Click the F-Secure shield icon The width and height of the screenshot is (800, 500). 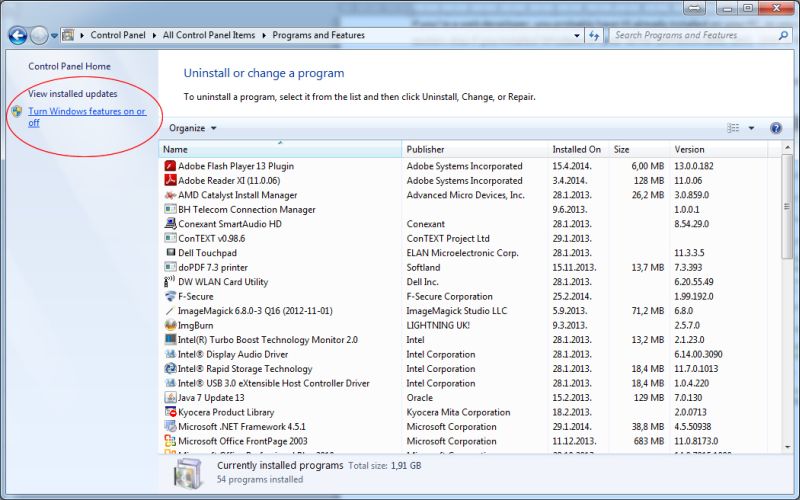point(170,296)
